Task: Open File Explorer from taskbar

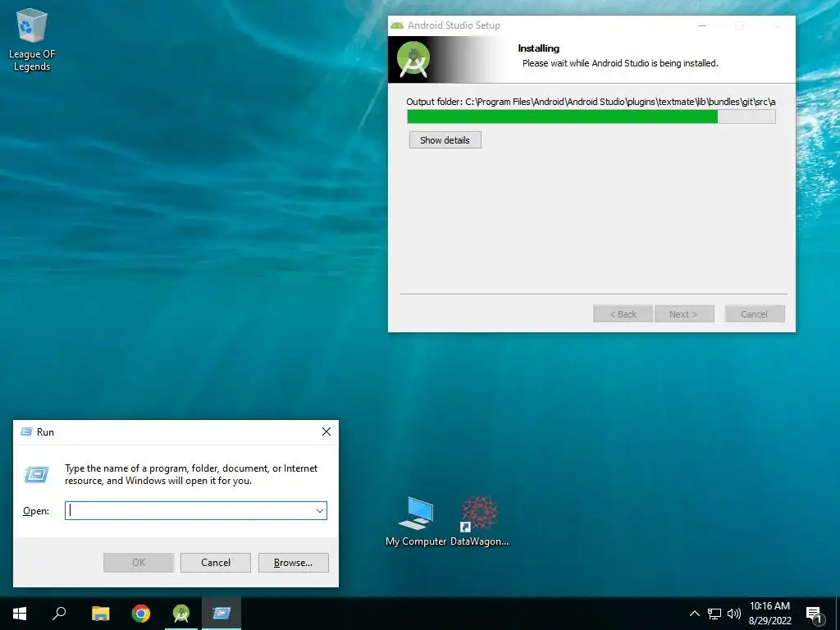Action: tap(100, 614)
